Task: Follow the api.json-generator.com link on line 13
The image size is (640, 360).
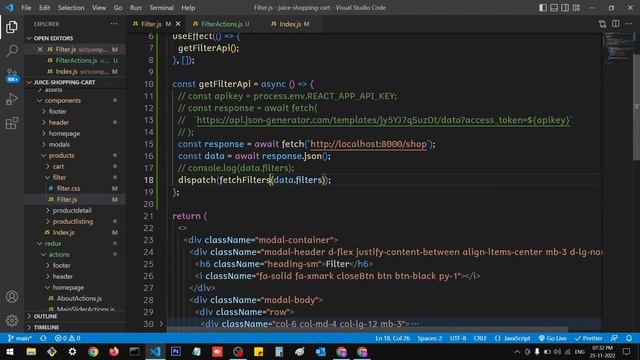Action: click(383, 120)
